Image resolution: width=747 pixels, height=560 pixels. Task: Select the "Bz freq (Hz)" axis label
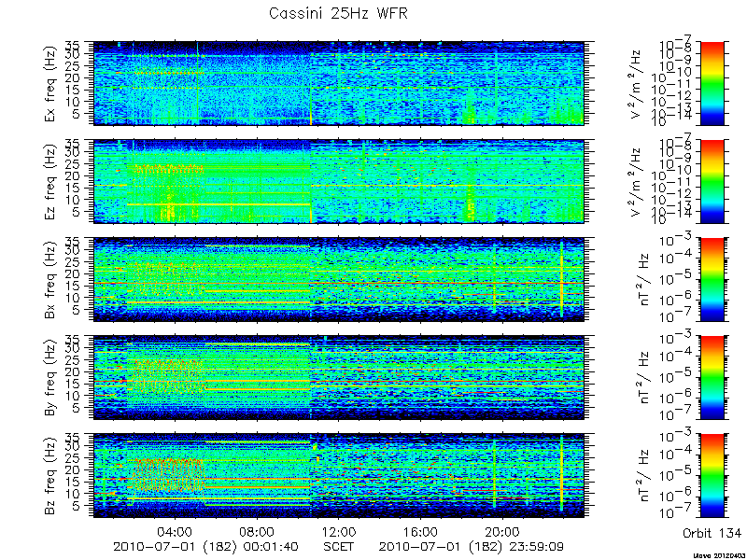tap(50, 476)
